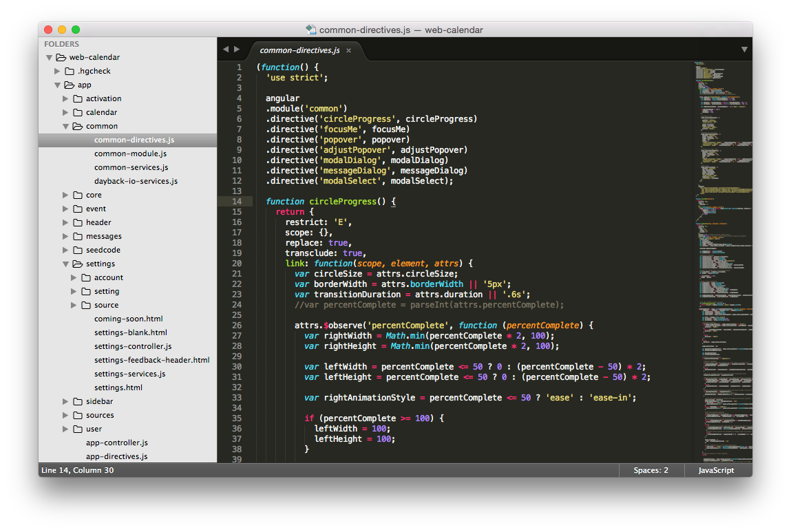Image resolution: width=791 pixels, height=532 pixels.
Task: Click the folder icon beside messages
Action: (77, 236)
